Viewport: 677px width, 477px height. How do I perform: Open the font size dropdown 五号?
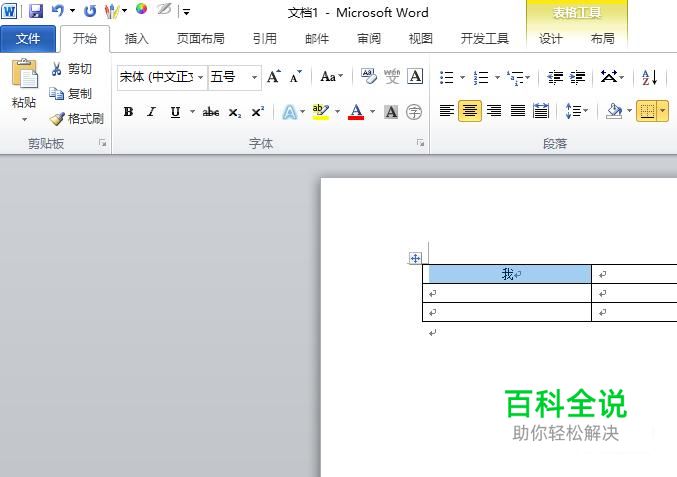pos(254,77)
